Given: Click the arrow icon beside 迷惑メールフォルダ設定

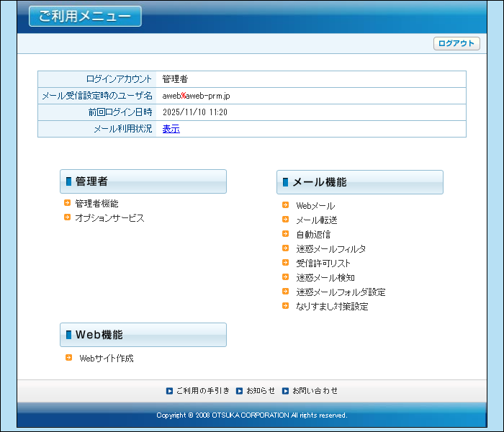Looking at the screenshot, I should [x=286, y=292].
